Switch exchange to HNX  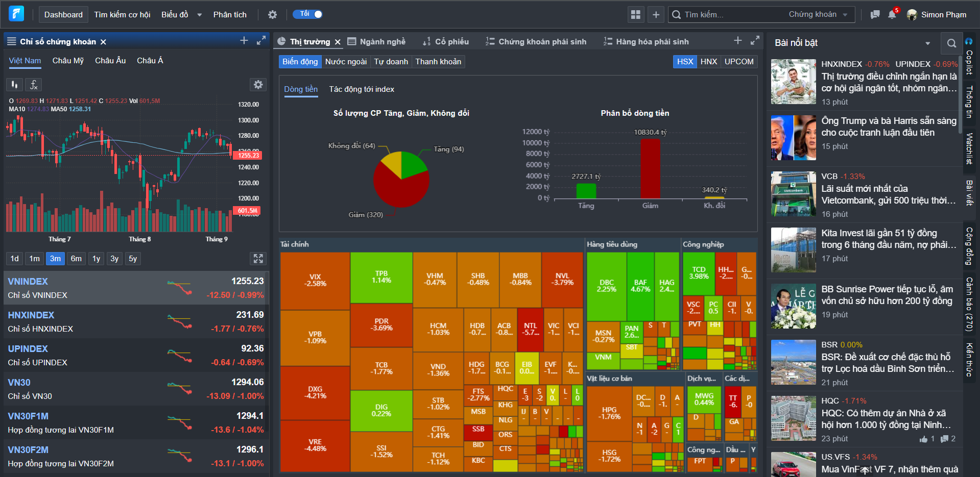click(x=709, y=62)
